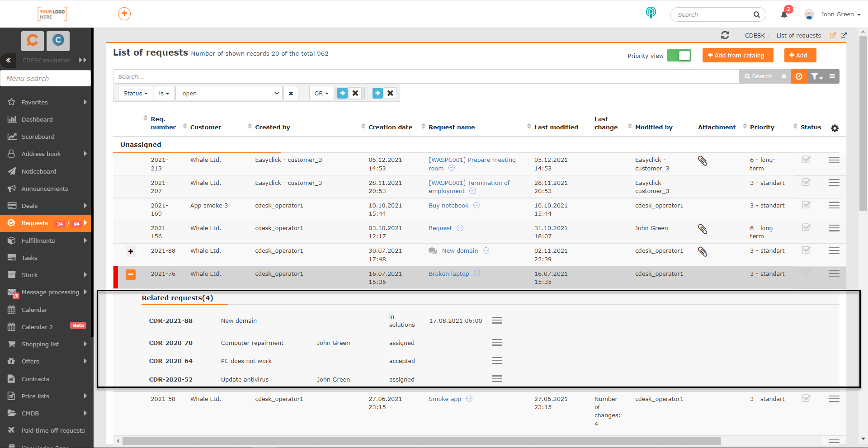Expand the Favorites menu arrow
Viewport: 868px width, 448px height.
85,102
